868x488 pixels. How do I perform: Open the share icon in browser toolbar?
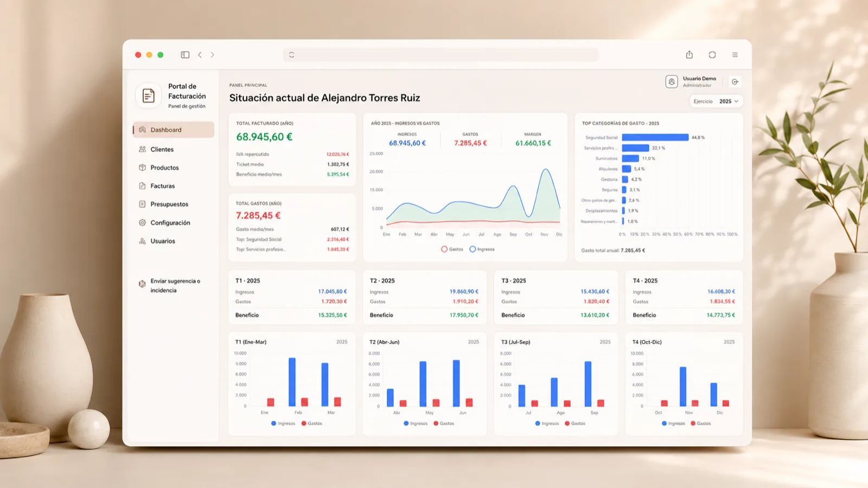tap(689, 55)
